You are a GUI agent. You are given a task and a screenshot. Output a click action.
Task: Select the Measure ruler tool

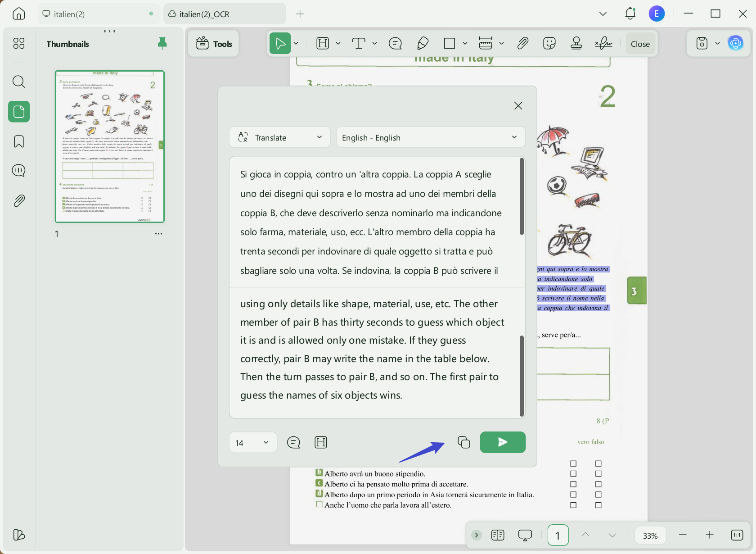[x=486, y=44]
